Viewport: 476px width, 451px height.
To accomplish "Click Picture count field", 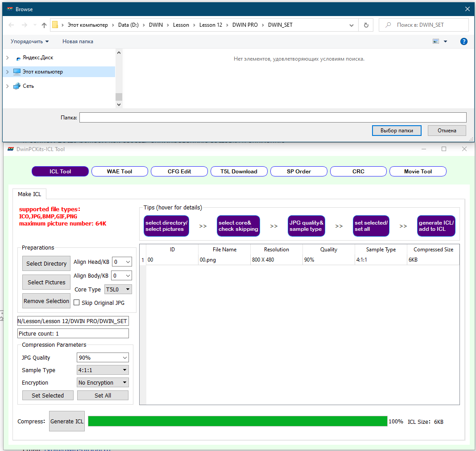I will tap(73, 333).
